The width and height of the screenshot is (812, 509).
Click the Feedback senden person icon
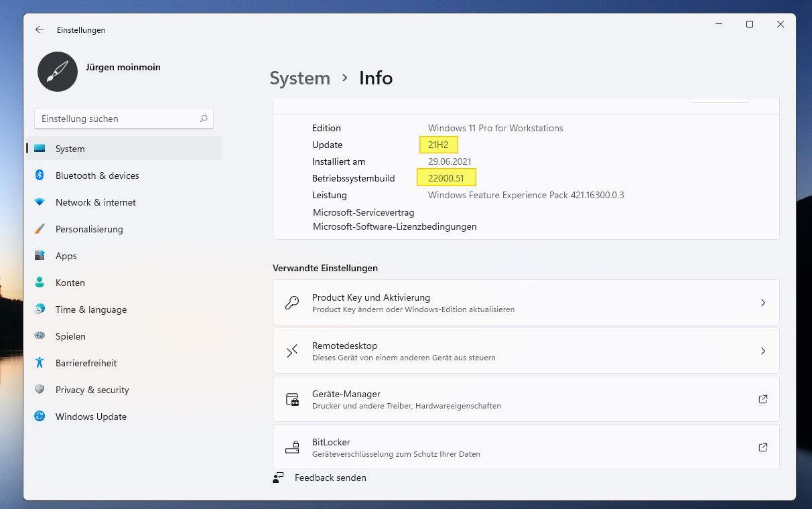(279, 478)
